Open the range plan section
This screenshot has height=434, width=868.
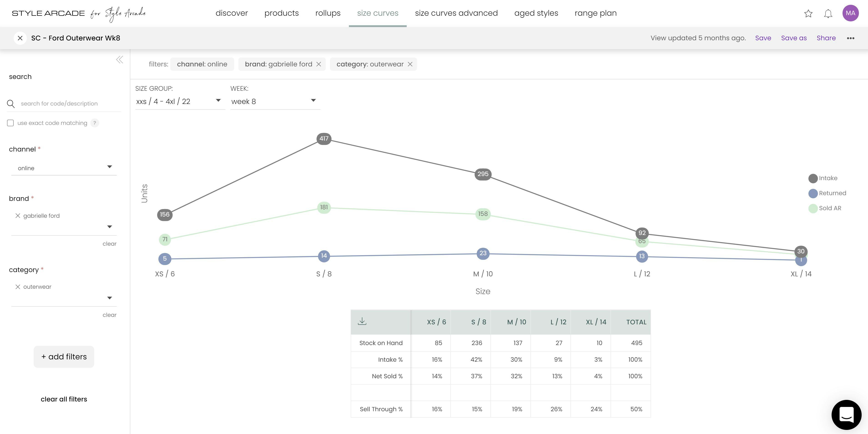[x=595, y=13]
